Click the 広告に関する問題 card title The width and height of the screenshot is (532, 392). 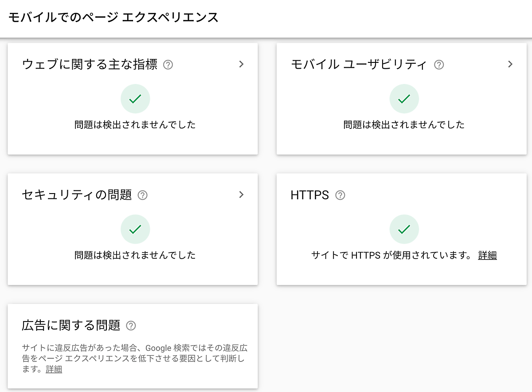[71, 326]
